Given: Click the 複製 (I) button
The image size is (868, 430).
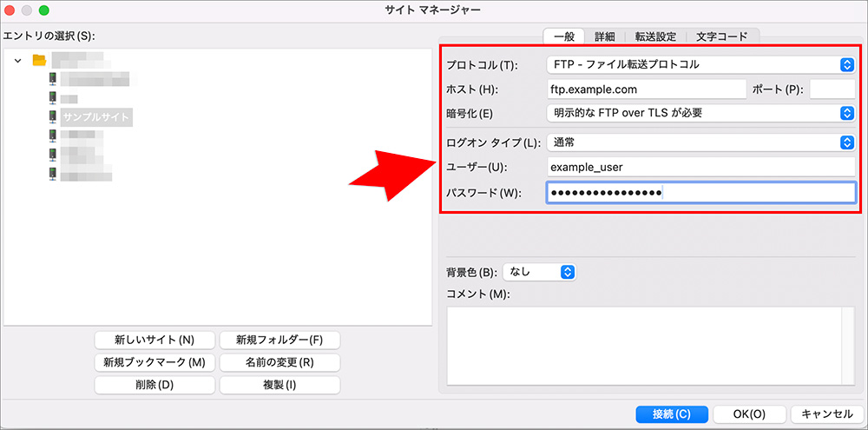Looking at the screenshot, I should pos(279,385).
